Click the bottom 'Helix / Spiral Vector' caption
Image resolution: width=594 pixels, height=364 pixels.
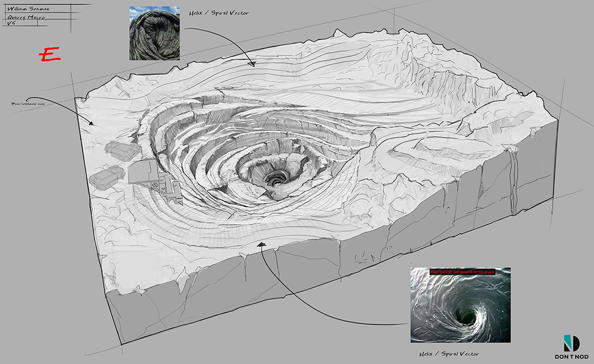tap(449, 354)
